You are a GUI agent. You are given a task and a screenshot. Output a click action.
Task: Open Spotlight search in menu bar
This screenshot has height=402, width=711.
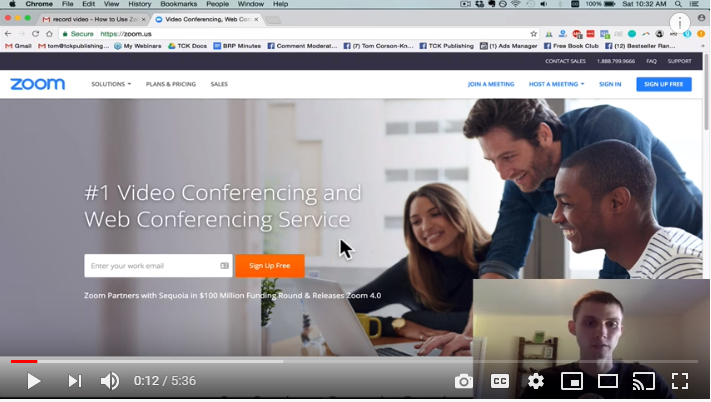678,4
